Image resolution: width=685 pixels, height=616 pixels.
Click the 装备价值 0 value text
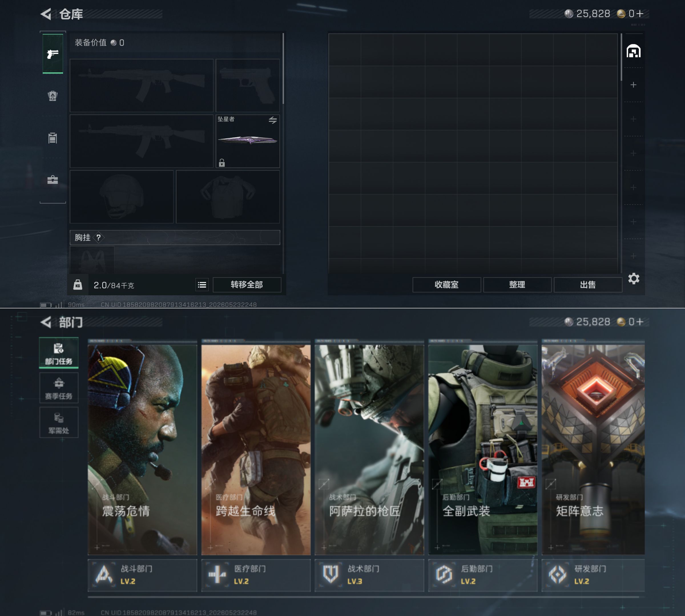point(100,43)
